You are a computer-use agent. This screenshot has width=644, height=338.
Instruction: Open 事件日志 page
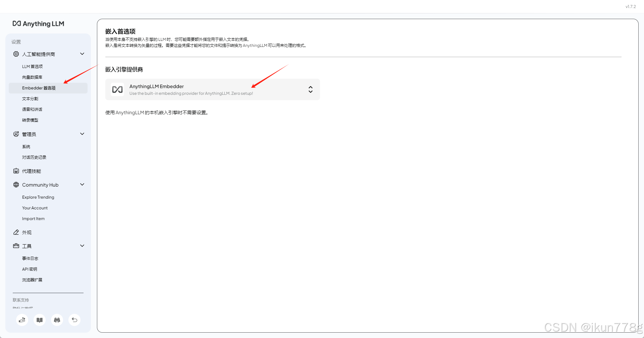point(30,258)
